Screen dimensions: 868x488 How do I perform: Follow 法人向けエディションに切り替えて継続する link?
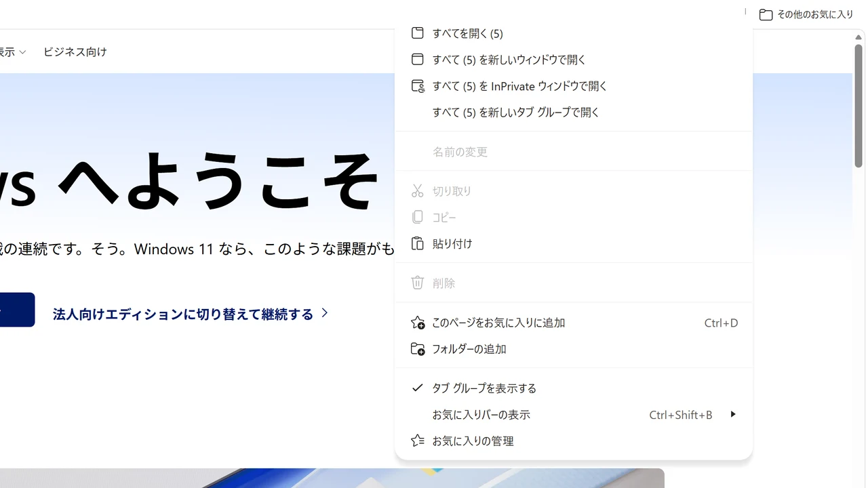(x=191, y=314)
